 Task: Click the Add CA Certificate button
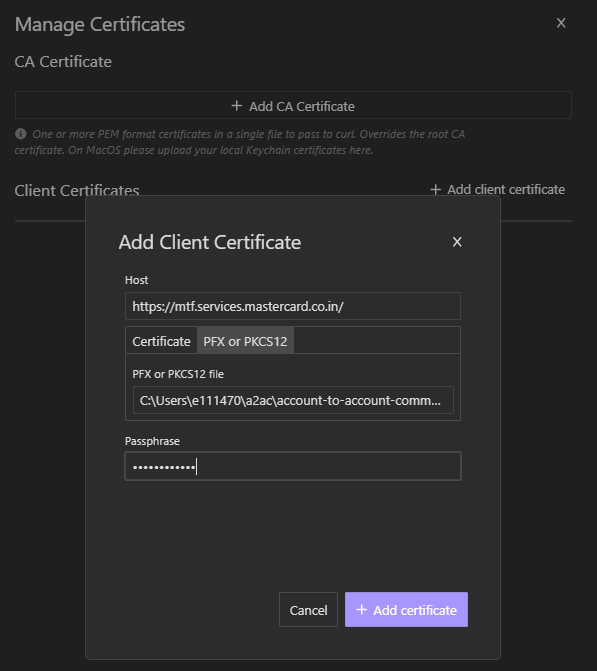(293, 105)
